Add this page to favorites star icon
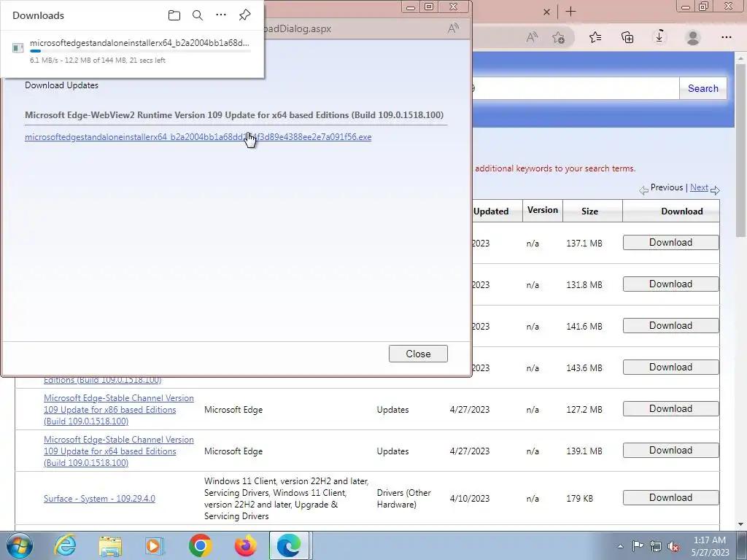The width and height of the screenshot is (747, 560). point(558,37)
